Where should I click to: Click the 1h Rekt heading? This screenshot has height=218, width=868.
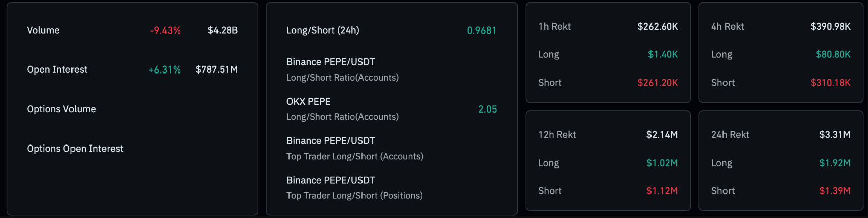point(554,26)
